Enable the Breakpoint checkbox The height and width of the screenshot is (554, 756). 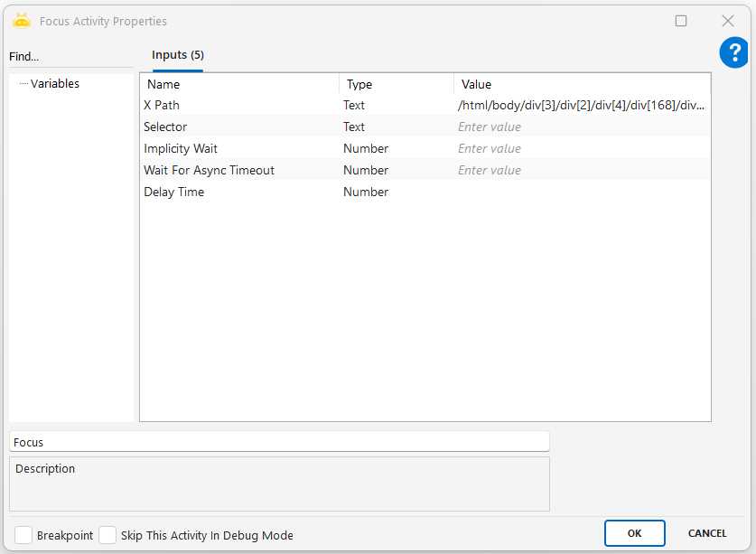coord(23,535)
